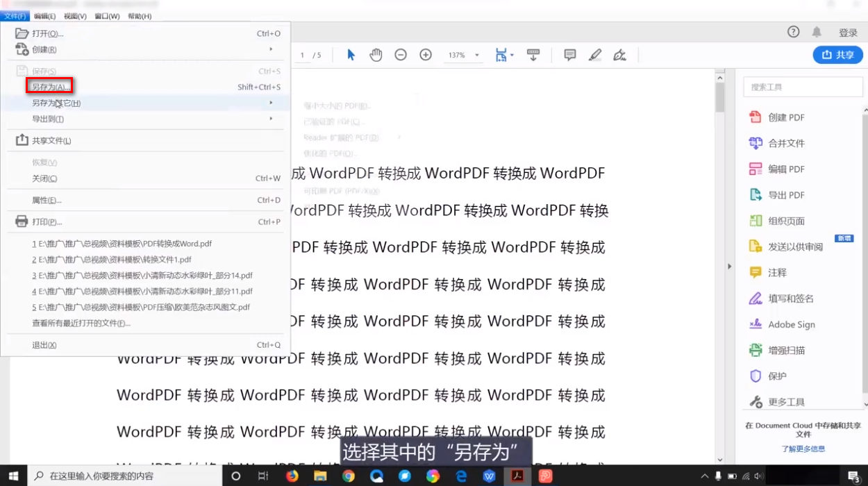Open the Windows Start menu
The width and height of the screenshot is (868, 486).
tap(14, 476)
